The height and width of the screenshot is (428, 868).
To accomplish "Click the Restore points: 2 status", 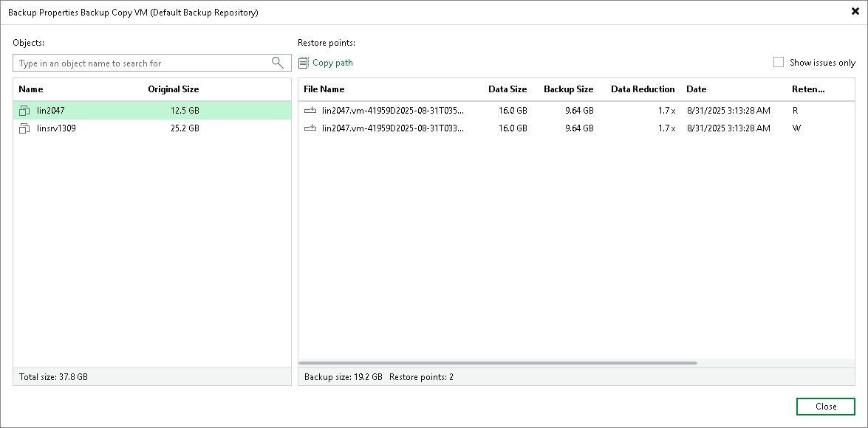I will pos(421,377).
